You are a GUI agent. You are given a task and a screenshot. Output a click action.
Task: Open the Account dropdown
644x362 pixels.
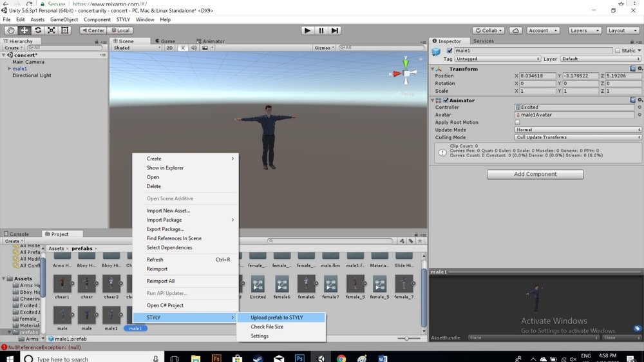point(543,30)
